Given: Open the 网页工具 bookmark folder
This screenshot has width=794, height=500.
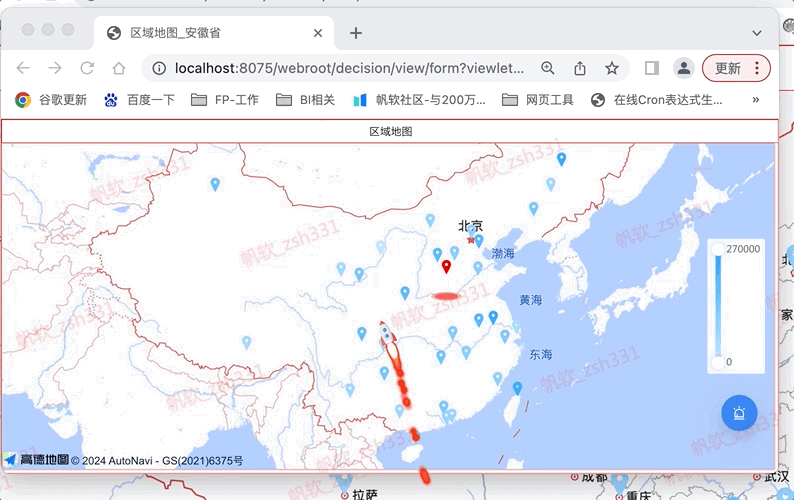Looking at the screenshot, I should (538, 100).
